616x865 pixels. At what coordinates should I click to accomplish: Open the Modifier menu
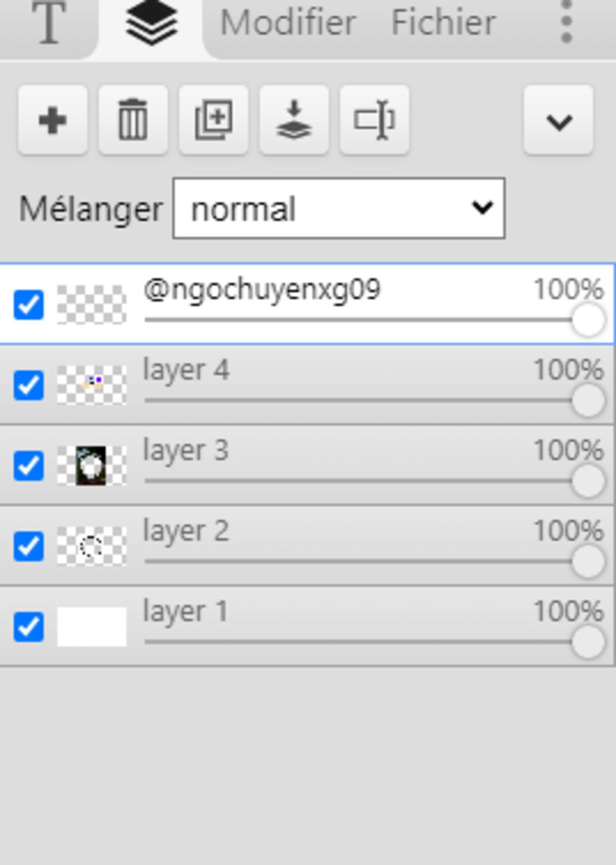[x=288, y=23]
